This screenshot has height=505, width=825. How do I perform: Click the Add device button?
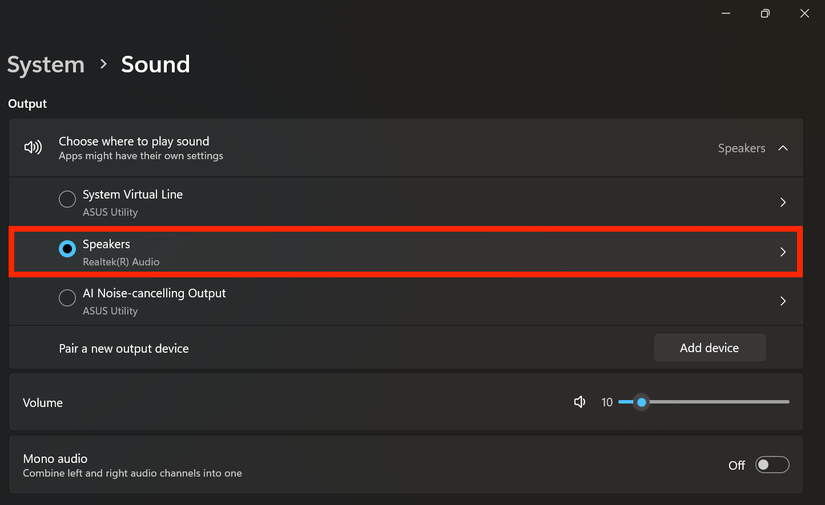pyautogui.click(x=709, y=348)
